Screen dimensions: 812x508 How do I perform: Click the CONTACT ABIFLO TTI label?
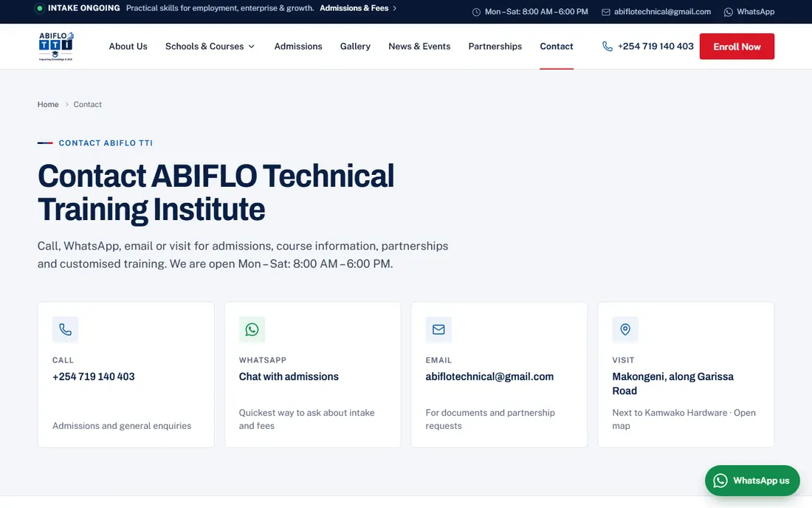tap(106, 143)
